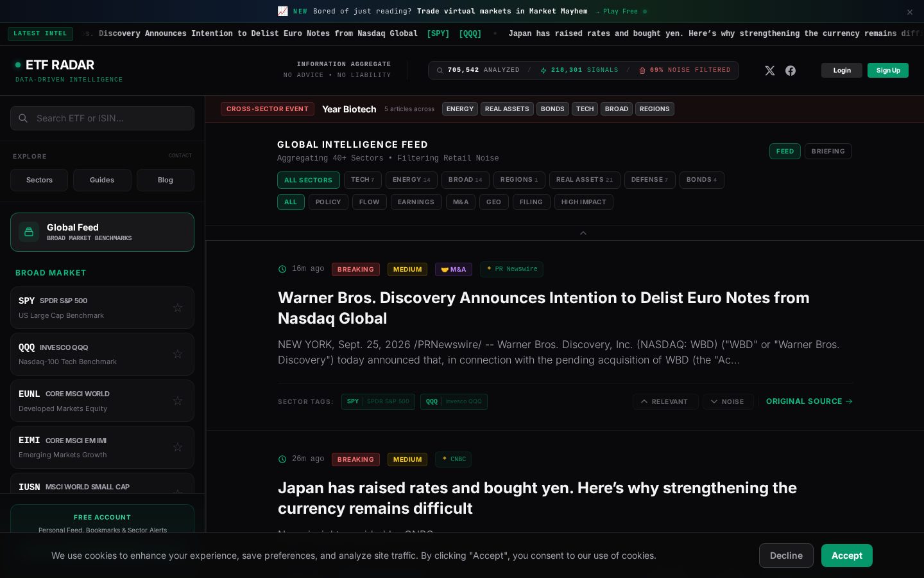Screen dimensions: 924x578
Task: Filter feed by Real Assets 21
Action: coord(585,180)
